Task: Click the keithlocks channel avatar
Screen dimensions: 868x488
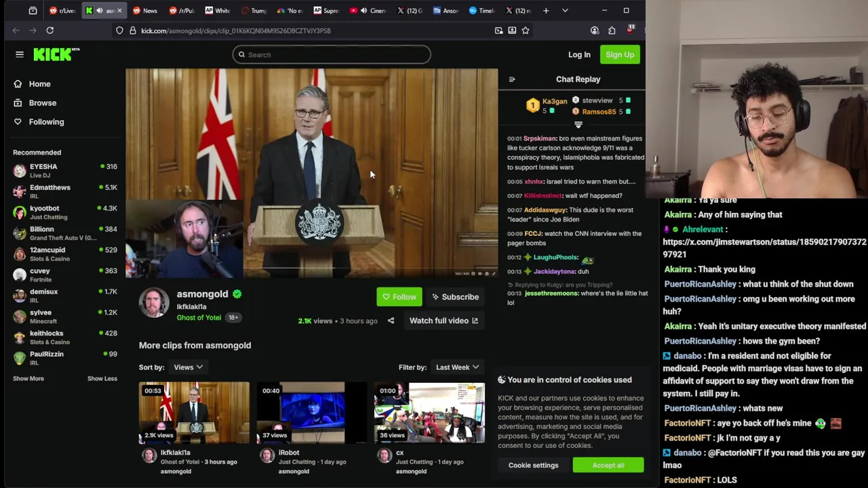Action: click(20, 338)
